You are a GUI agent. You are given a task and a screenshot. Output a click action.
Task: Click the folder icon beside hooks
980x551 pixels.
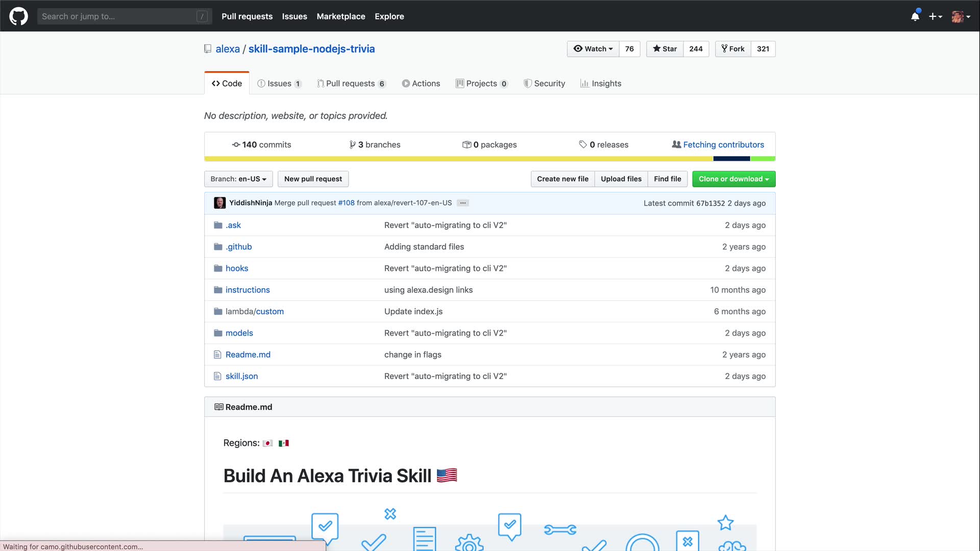[218, 268]
